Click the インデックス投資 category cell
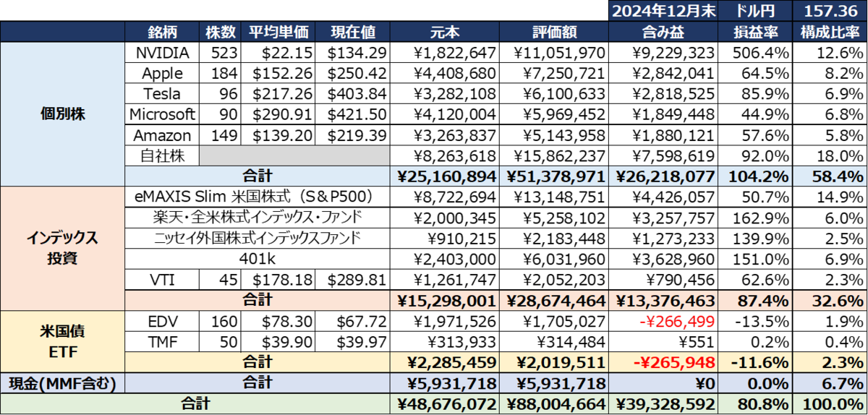The image size is (868, 415). click(x=63, y=248)
